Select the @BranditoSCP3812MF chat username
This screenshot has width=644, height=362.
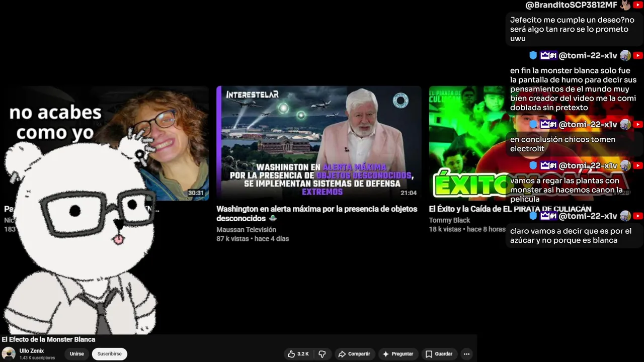point(571,5)
